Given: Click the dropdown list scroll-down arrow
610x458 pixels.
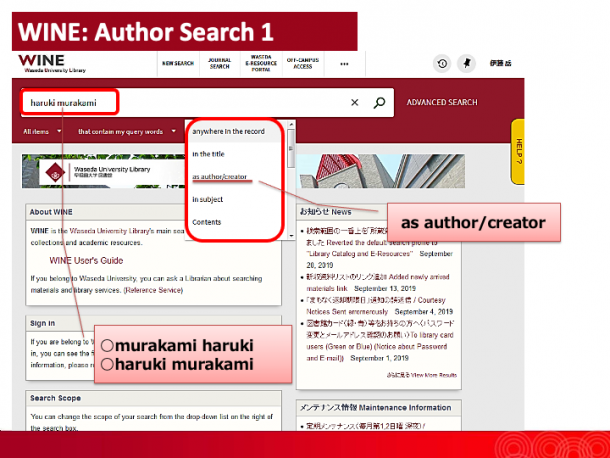Looking at the screenshot, I should click(x=291, y=235).
